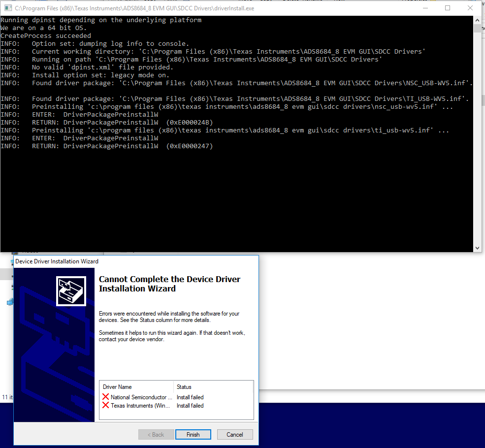Click the Driver Name column header

[x=136, y=387]
